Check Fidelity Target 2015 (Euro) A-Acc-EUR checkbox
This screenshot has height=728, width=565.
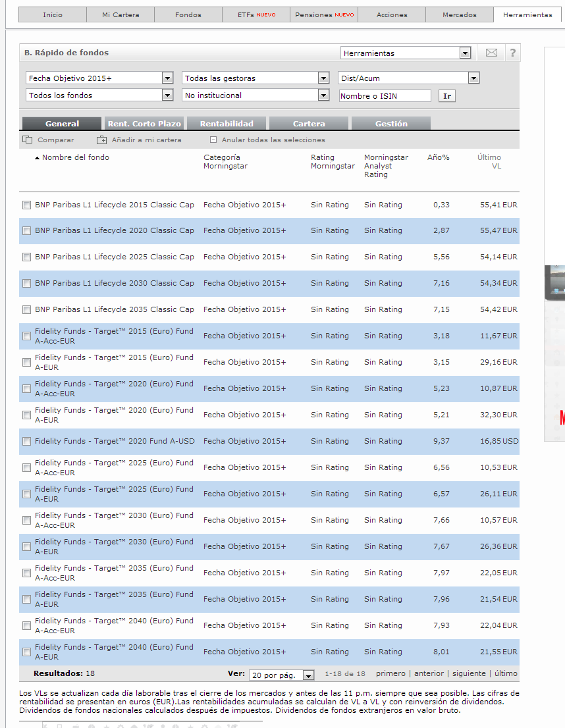(x=26, y=336)
